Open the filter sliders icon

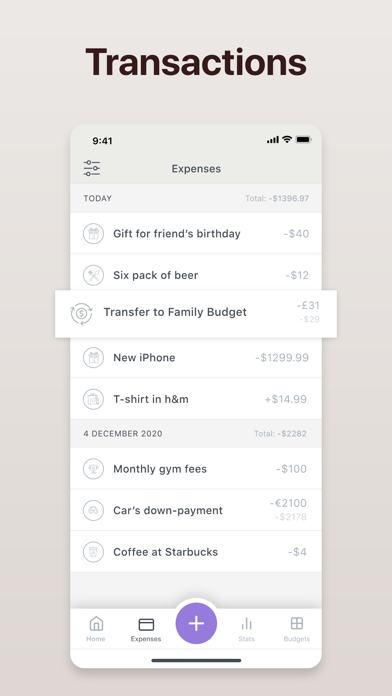coord(92,168)
